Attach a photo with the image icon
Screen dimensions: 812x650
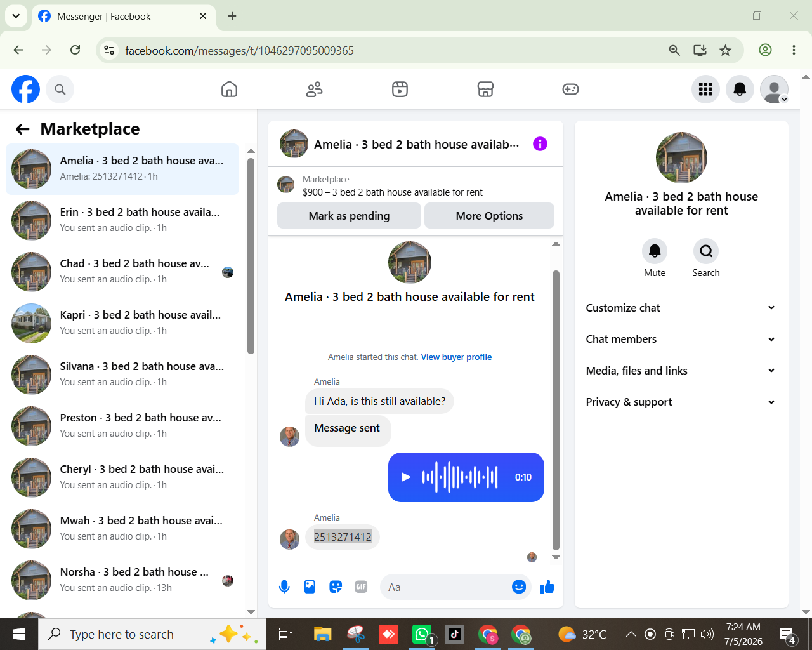click(x=310, y=587)
